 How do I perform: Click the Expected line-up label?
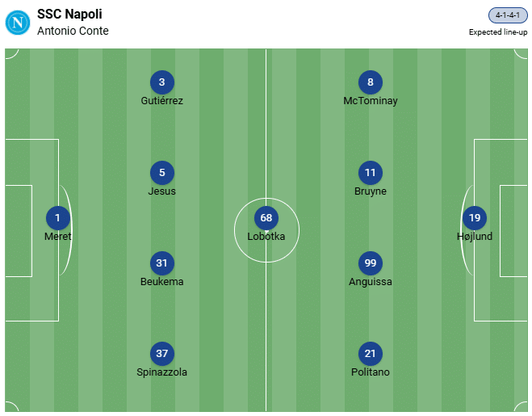(498, 32)
